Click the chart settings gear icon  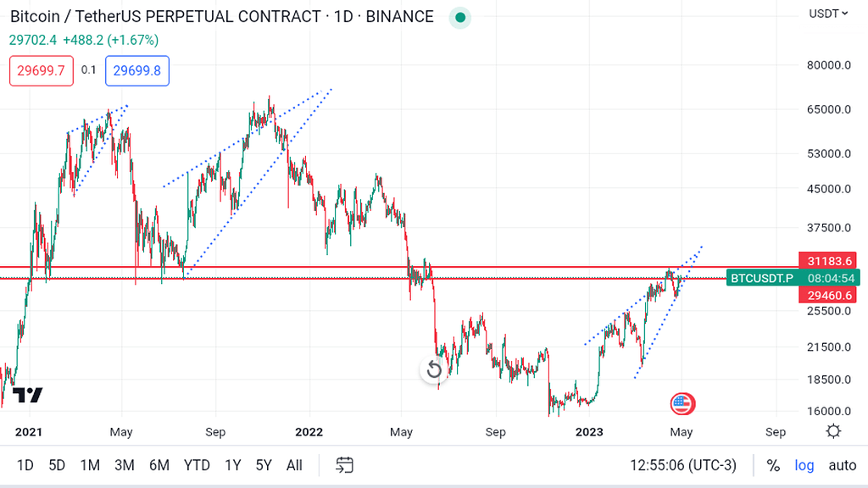(x=833, y=431)
